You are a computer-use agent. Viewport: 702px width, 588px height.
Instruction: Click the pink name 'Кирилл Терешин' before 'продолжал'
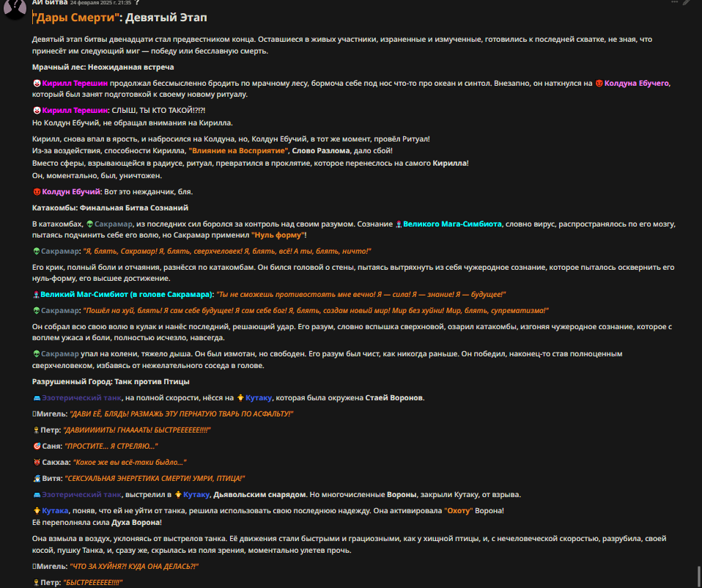tap(75, 84)
